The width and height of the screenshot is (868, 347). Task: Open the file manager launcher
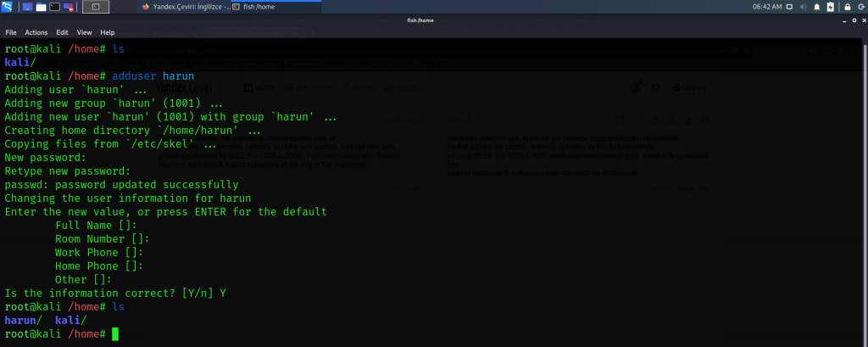point(41,7)
